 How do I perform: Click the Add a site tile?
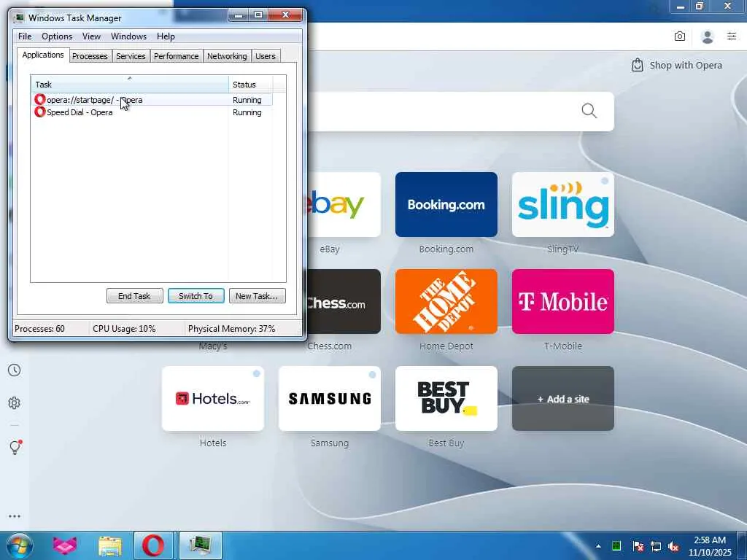click(x=563, y=399)
